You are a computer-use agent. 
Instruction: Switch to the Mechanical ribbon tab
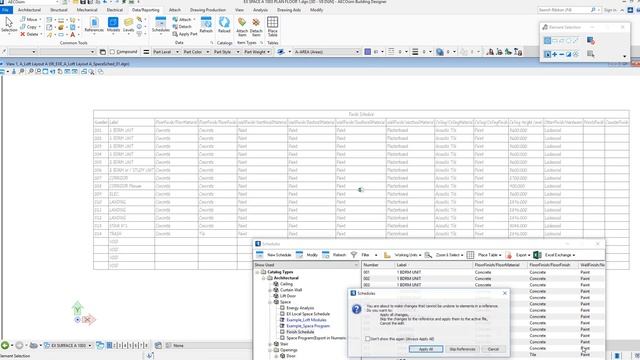click(x=87, y=10)
